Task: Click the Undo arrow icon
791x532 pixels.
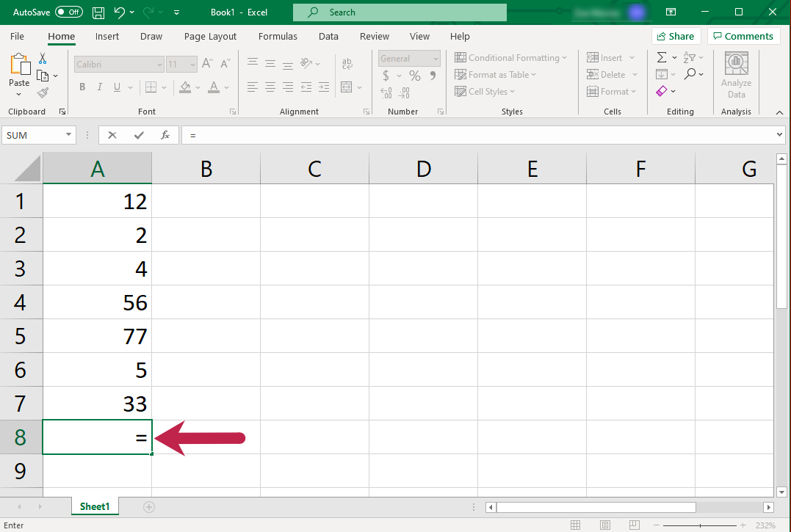Action: (x=120, y=12)
